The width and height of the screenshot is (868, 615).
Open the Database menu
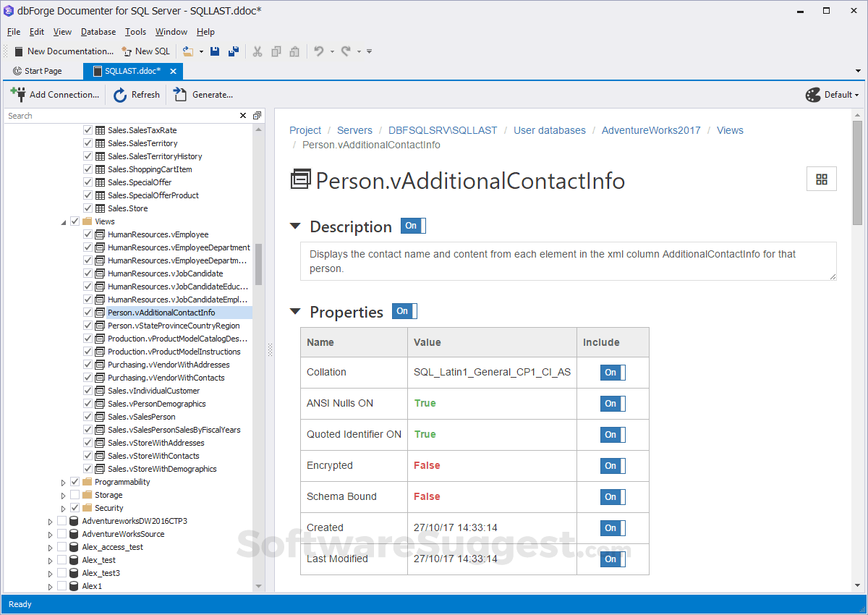(x=98, y=31)
